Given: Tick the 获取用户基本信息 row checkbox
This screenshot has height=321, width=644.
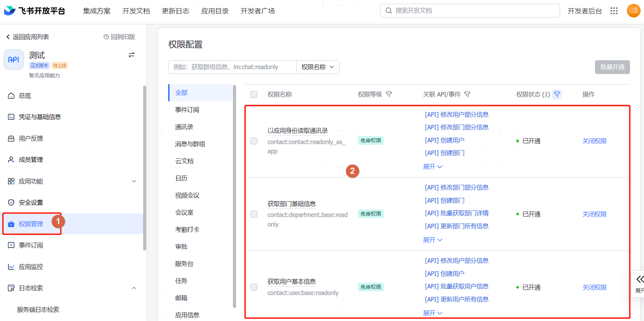Looking at the screenshot, I should (254, 287).
